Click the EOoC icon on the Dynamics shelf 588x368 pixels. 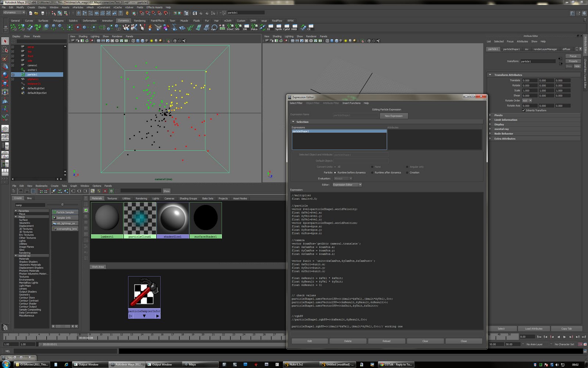(x=231, y=28)
